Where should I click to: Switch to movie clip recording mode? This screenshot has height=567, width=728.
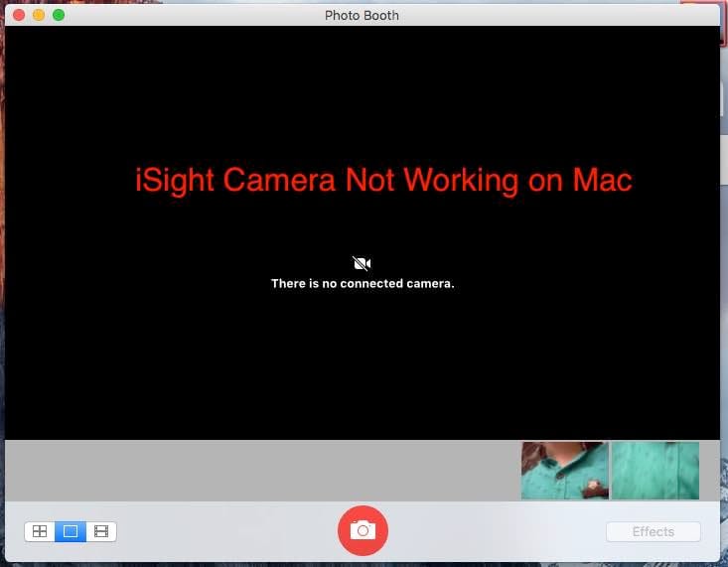(101, 531)
